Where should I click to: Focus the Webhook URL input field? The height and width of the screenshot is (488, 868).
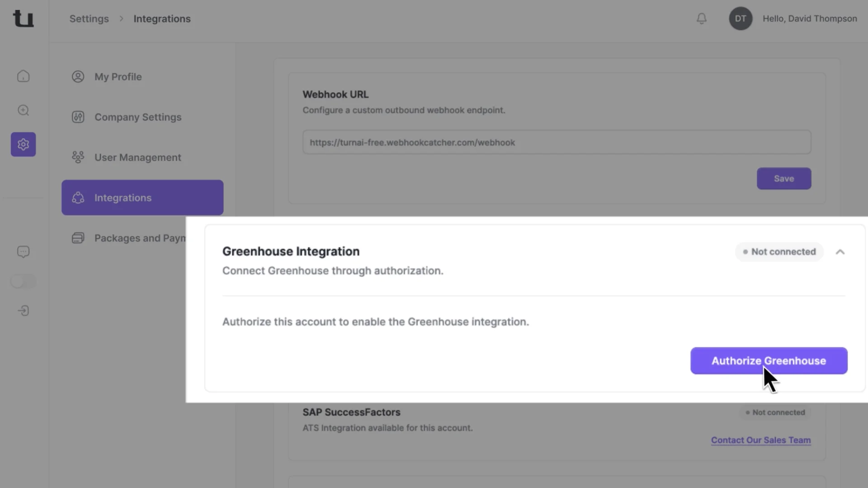[x=557, y=142]
